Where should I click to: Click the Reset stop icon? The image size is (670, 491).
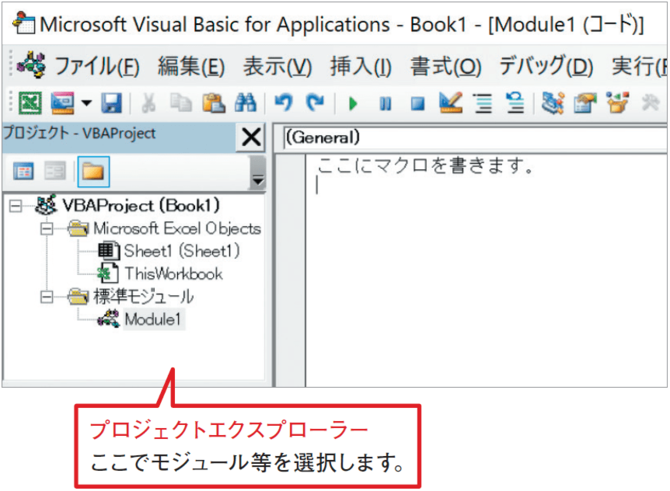417,103
